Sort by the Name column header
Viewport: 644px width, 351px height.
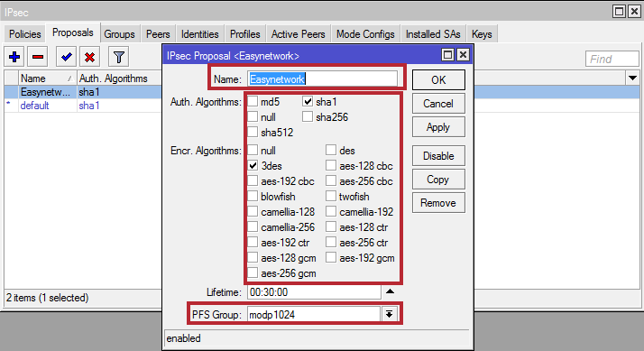(x=47, y=79)
